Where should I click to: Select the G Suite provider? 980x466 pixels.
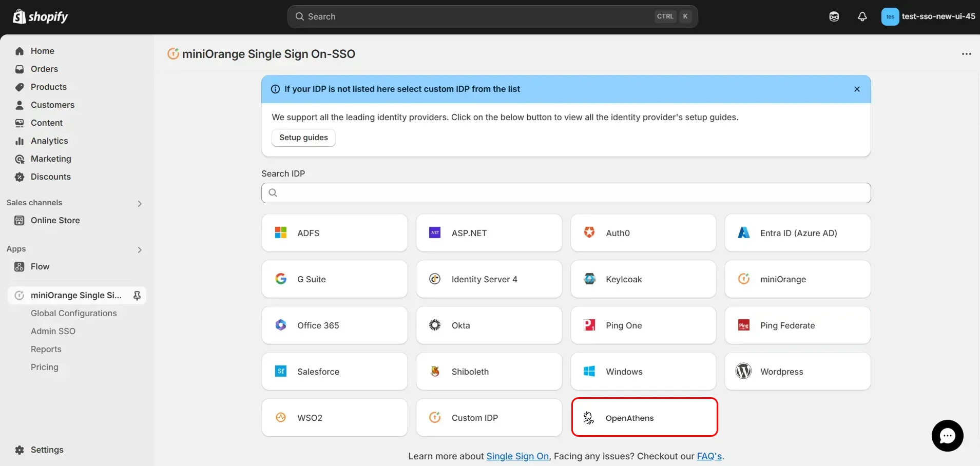335,279
